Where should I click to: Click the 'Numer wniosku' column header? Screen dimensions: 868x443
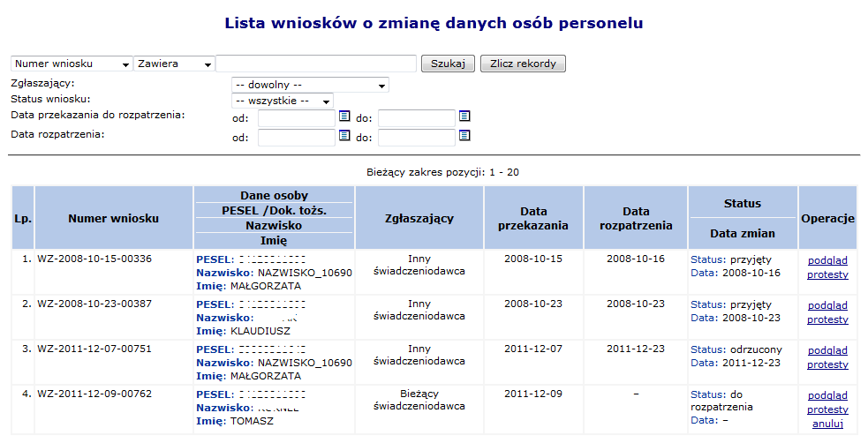114,219
